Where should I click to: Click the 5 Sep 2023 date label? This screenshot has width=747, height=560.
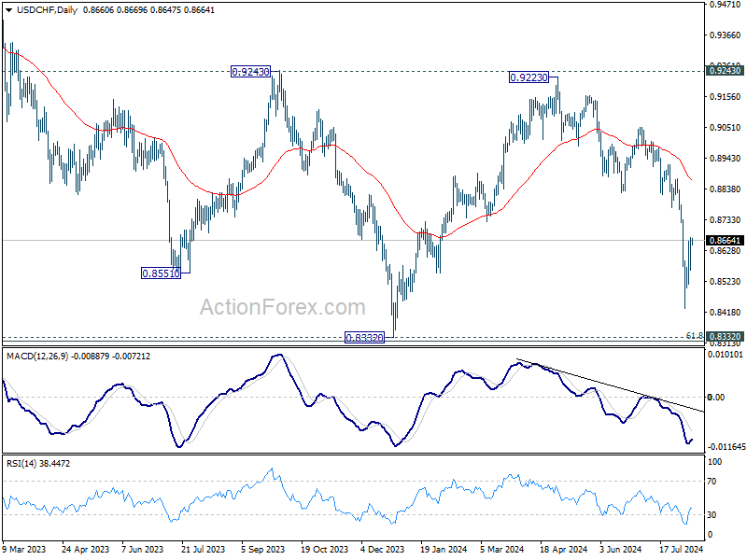click(263, 550)
